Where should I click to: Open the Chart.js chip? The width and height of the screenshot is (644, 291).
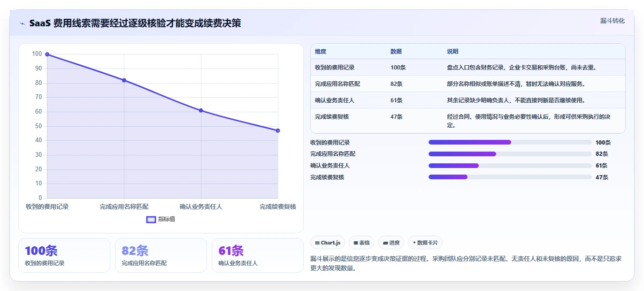(328, 243)
